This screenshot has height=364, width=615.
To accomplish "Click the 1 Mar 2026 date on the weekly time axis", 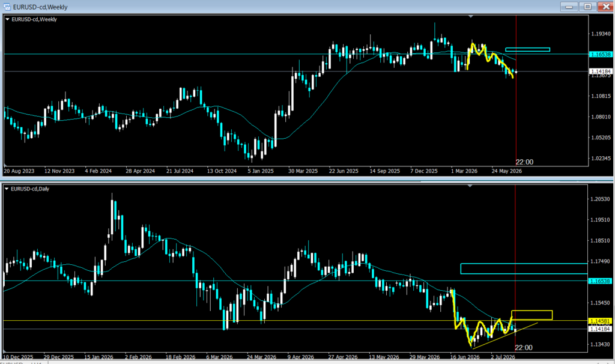I will [x=464, y=171].
